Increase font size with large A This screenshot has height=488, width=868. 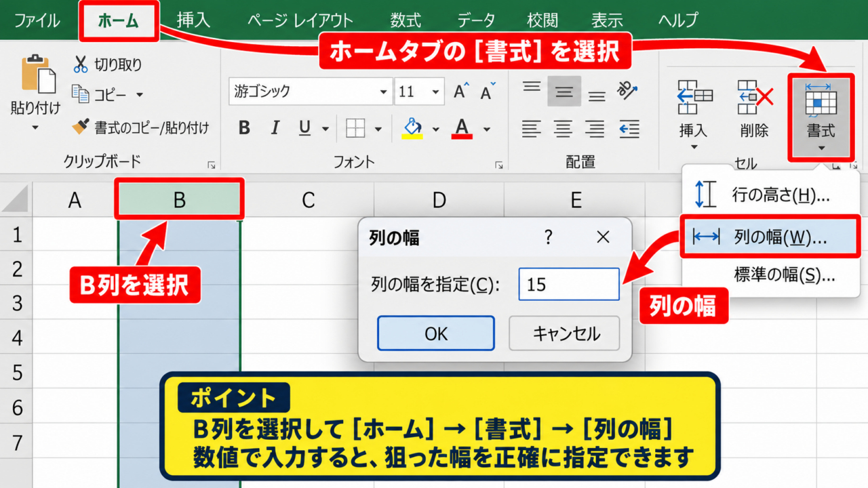[462, 91]
